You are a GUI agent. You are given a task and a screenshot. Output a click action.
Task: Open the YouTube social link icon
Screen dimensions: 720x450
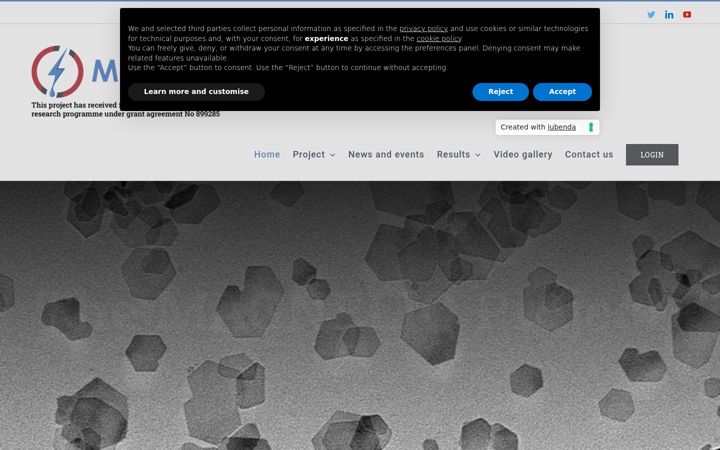point(687,15)
